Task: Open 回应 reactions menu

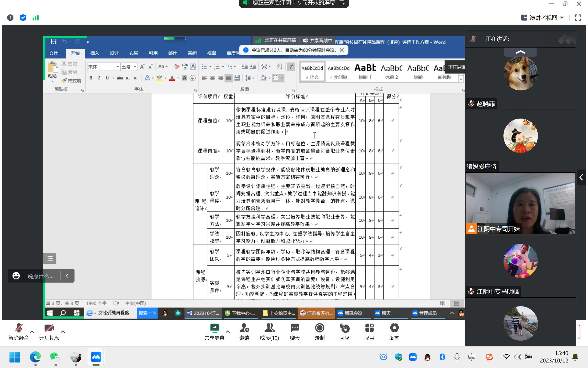Action: 344,332
